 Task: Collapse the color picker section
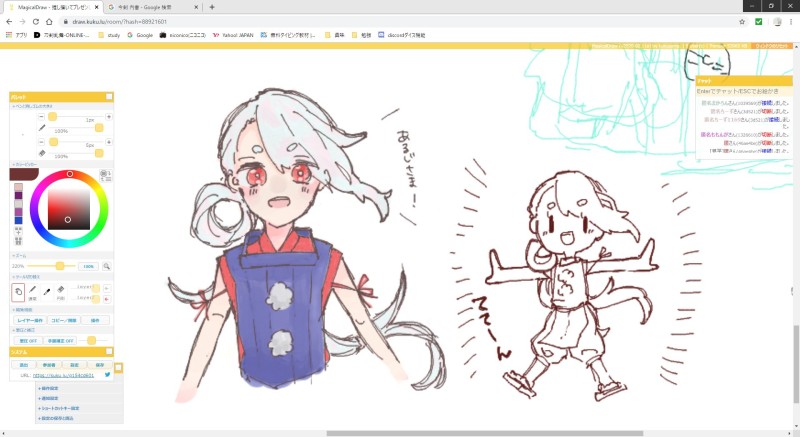pyautogui.click(x=24, y=164)
